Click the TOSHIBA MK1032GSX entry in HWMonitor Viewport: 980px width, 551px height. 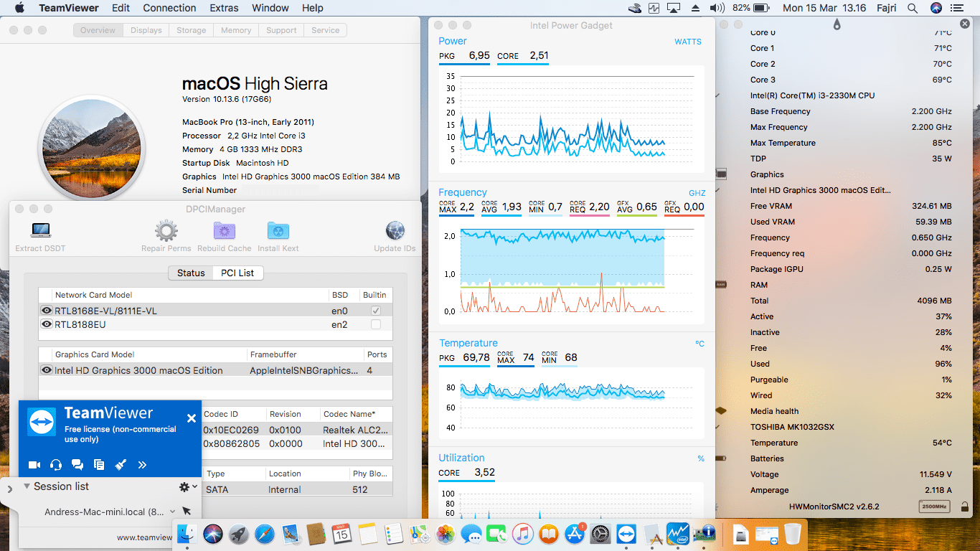pos(792,427)
